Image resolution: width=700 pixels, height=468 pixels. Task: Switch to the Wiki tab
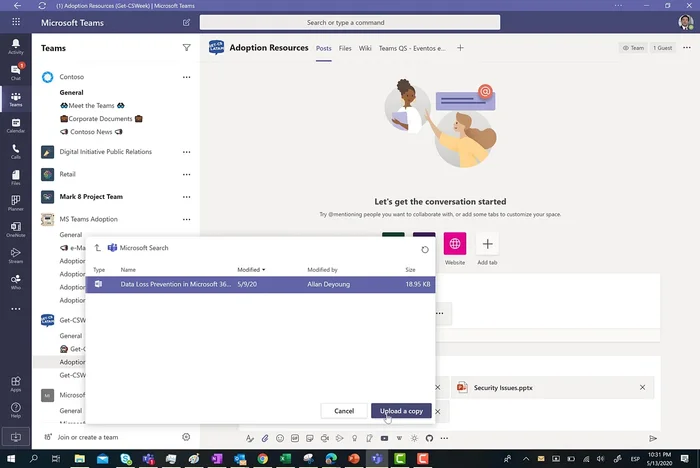click(365, 47)
